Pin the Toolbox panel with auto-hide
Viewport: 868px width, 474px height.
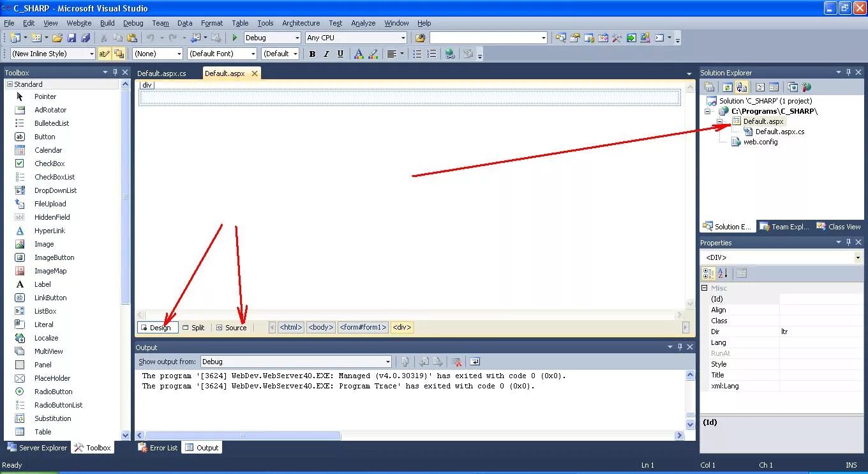tap(116, 72)
